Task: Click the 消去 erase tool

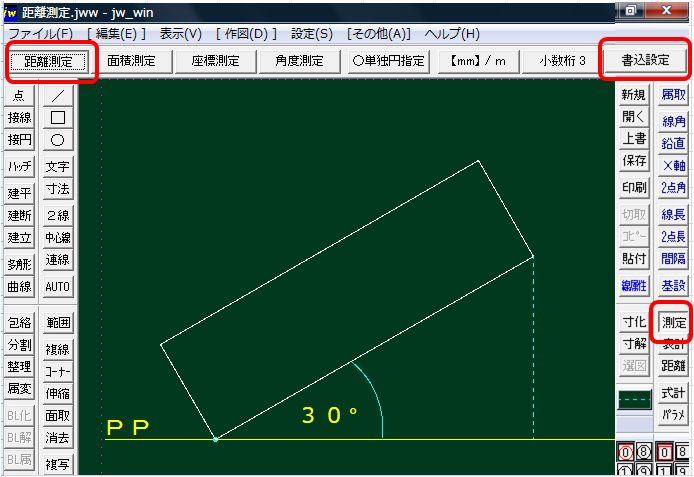Action: tap(58, 437)
